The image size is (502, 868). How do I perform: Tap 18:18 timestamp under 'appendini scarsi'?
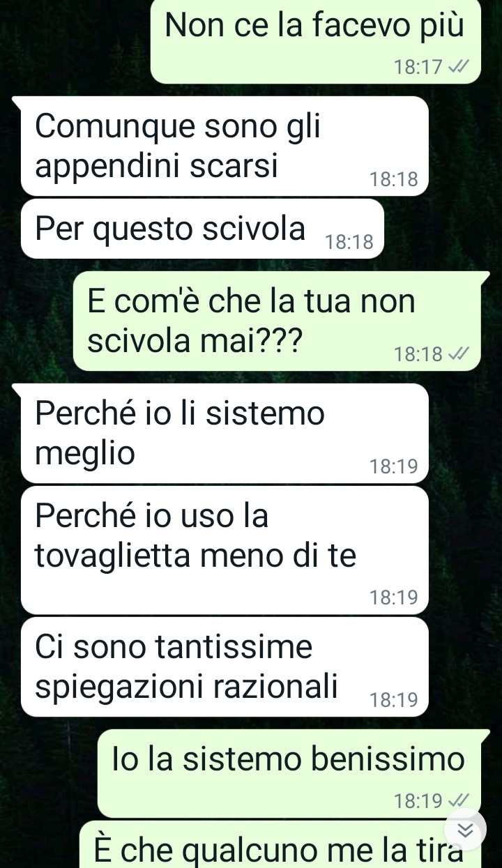pyautogui.click(x=394, y=180)
